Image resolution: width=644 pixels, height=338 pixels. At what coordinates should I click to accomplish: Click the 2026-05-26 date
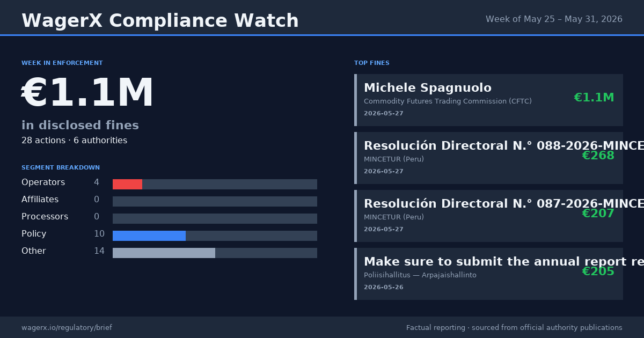click(385, 288)
